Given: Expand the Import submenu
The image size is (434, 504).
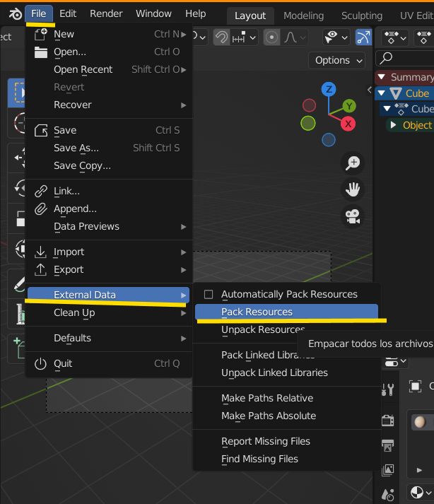Looking at the screenshot, I should (109, 252).
